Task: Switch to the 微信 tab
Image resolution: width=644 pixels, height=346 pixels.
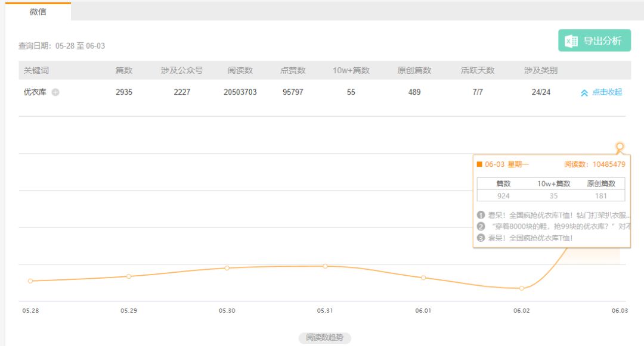Action: (x=38, y=11)
